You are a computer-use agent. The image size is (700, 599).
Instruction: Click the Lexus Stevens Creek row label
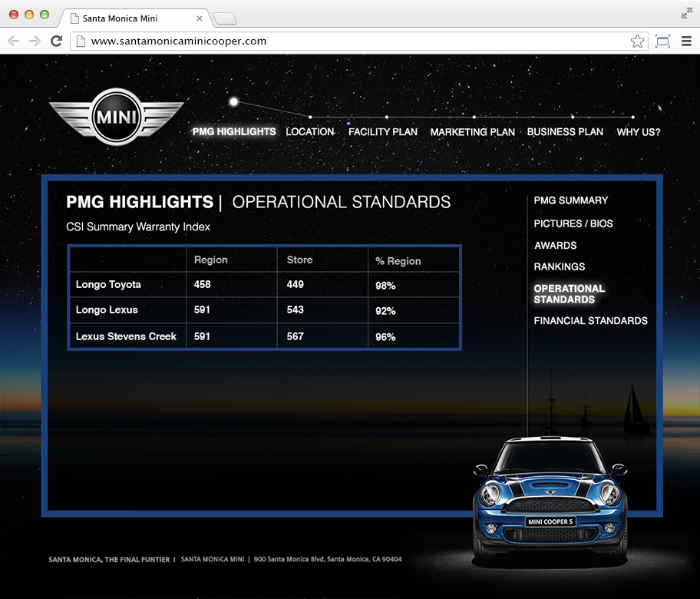[126, 336]
